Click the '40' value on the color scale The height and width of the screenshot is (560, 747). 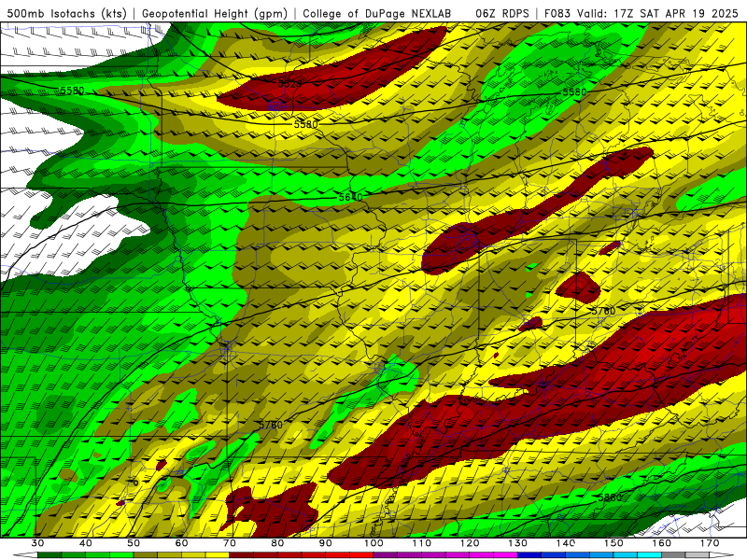[x=86, y=543]
